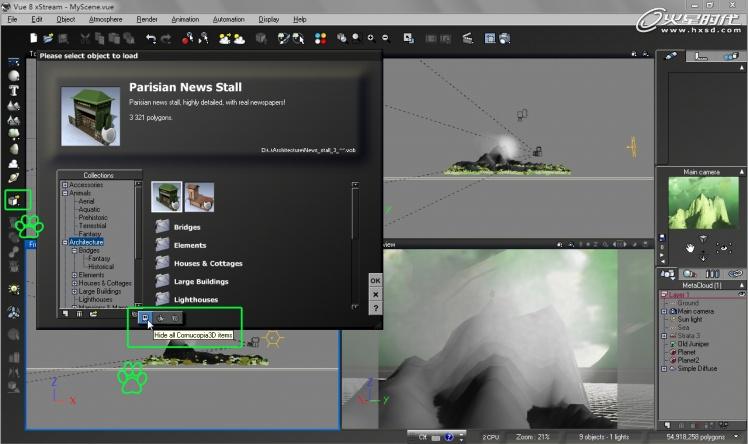Select the Text tool in left toolbar
748x444 pixels.
pos(14,90)
